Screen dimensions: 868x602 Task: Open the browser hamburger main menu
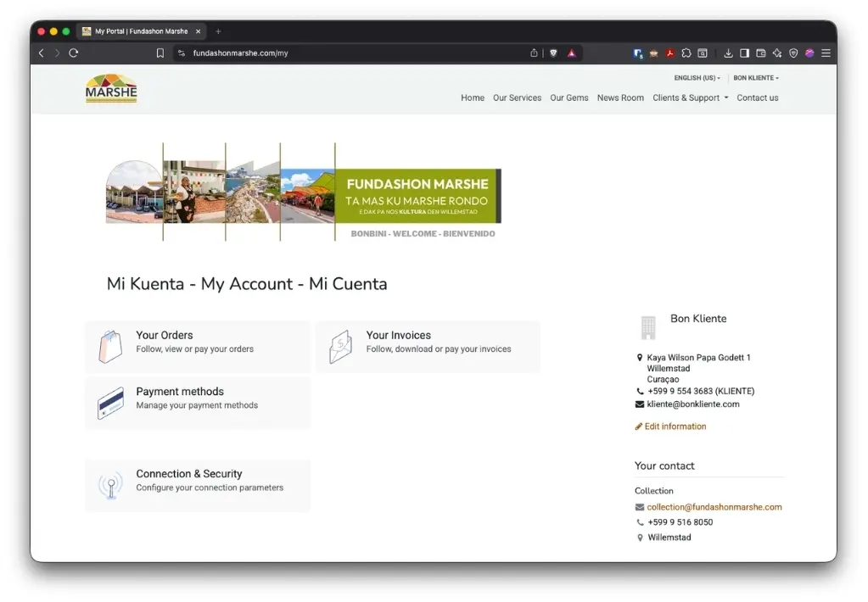pyautogui.click(x=826, y=53)
